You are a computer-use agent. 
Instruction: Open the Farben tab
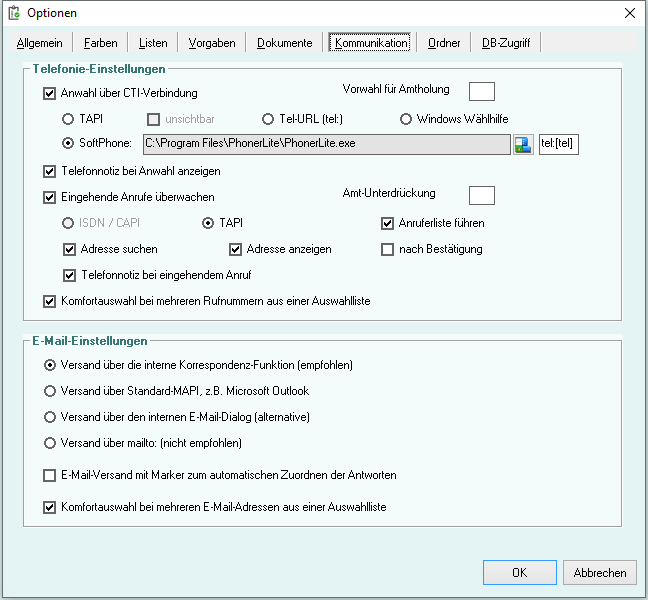[x=100, y=43]
